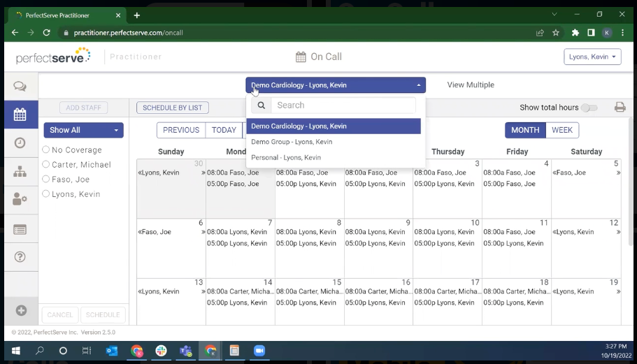
Task: Select the No Coverage radio button
Action: pos(46,150)
